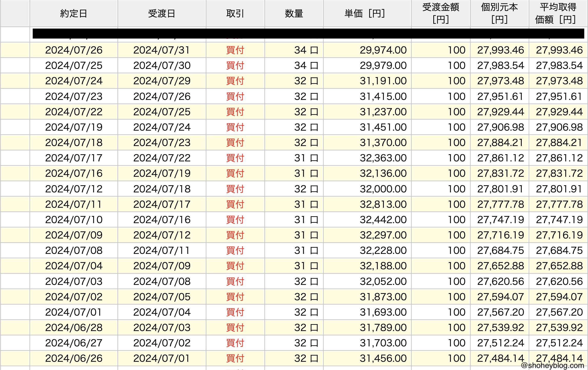Select settlement date 2024/07/26 cell
588x370 pixels.
(162, 96)
